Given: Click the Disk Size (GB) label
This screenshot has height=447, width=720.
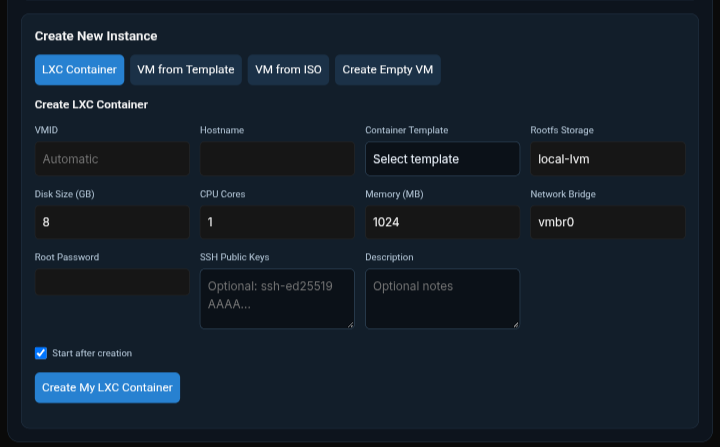Looking at the screenshot, I should pos(65,194).
